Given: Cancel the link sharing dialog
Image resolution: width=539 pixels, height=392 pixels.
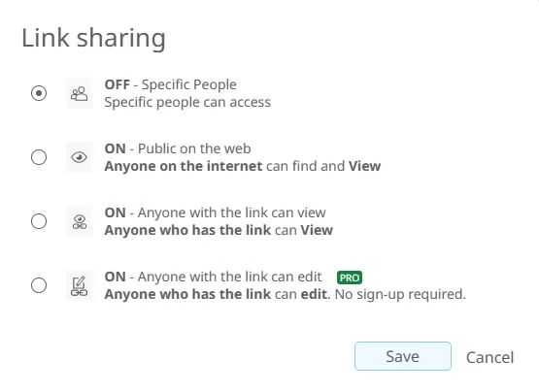Looking at the screenshot, I should (489, 357).
